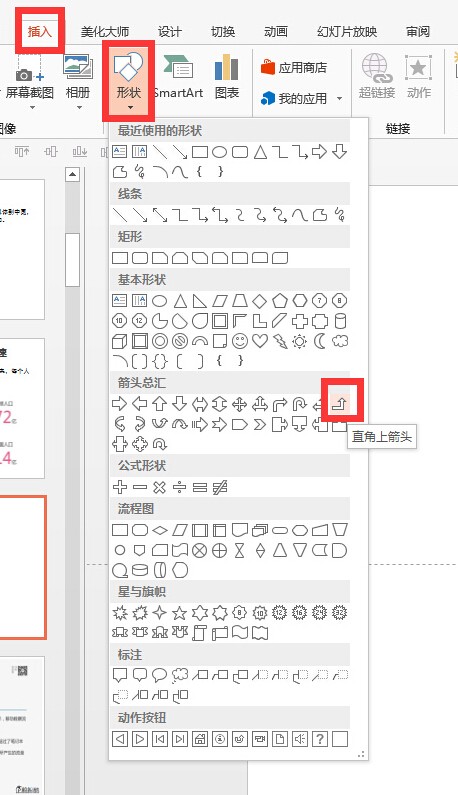Insert the Explosion 1 burst shape

pos(120,613)
